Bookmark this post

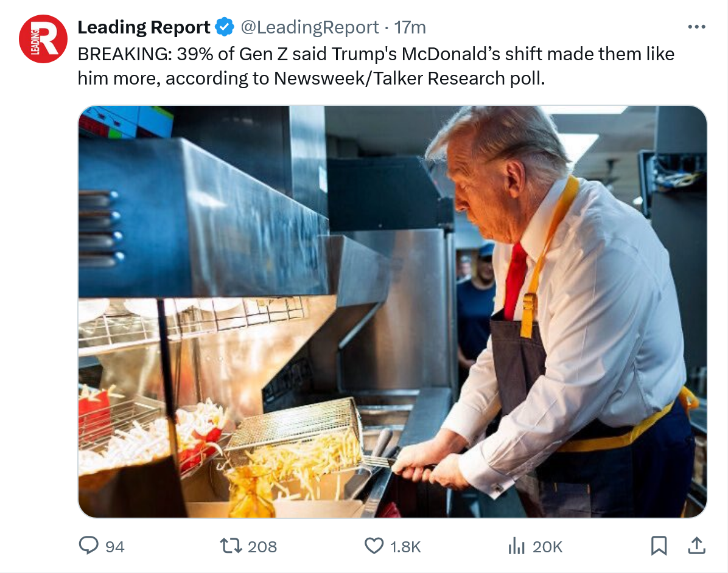(x=659, y=546)
